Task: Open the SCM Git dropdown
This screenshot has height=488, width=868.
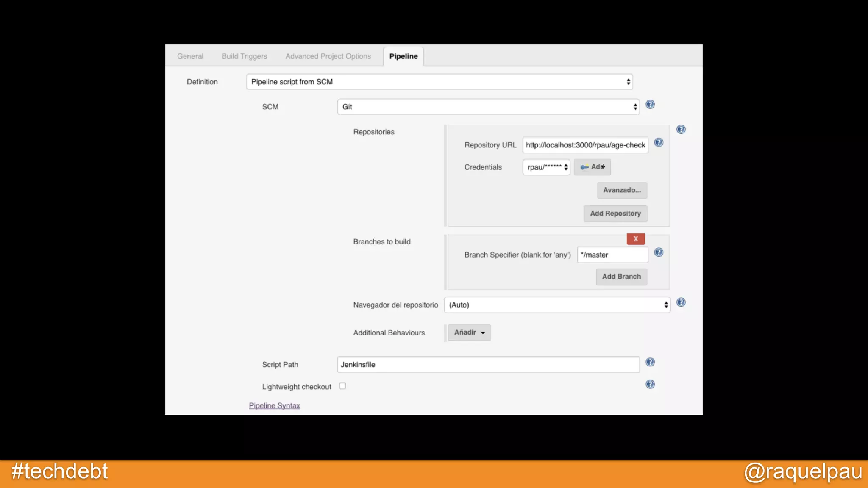Action: coord(488,107)
